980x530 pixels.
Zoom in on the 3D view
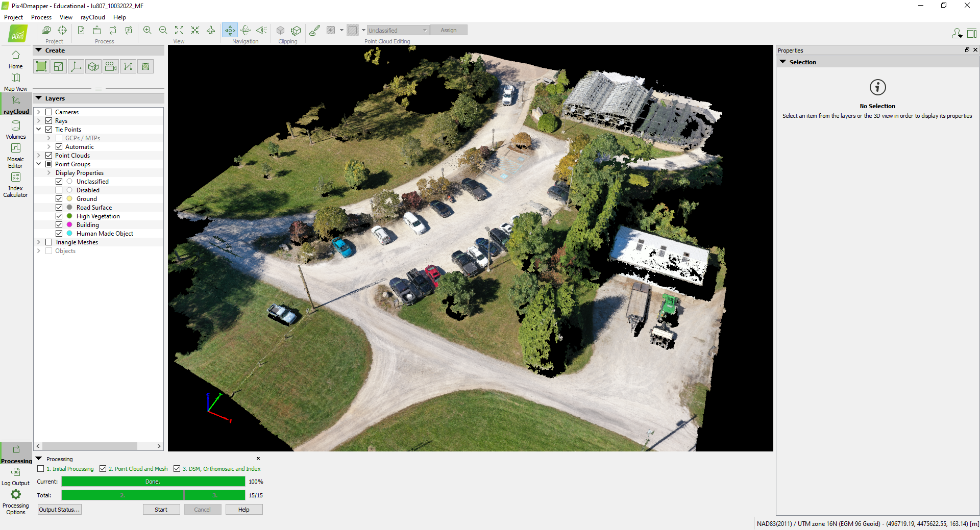tap(148, 30)
